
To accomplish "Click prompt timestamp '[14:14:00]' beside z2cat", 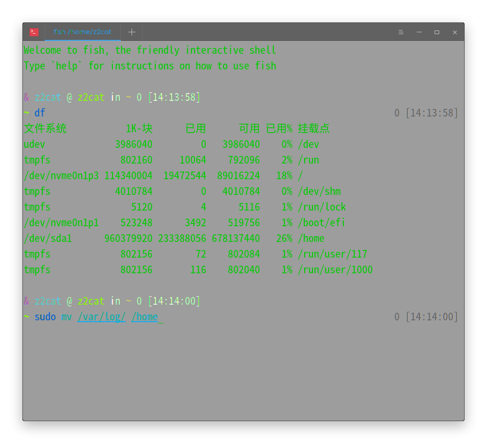I will coord(174,301).
